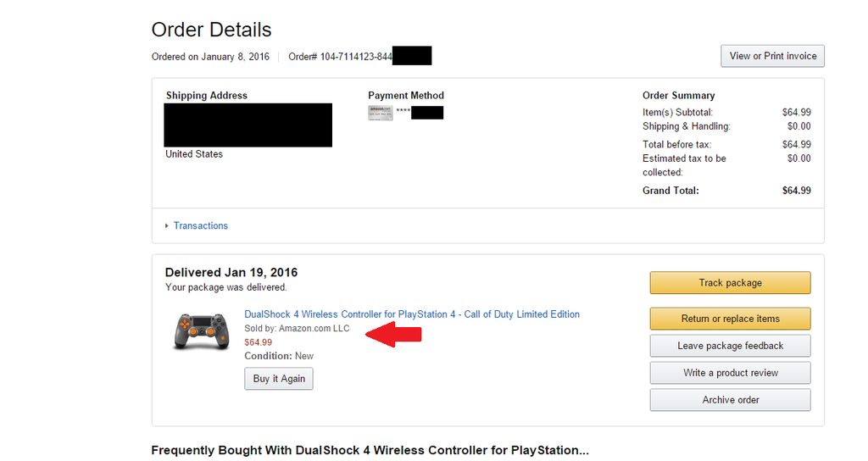
Task: Click the red arrow pointing at seller name
Action: coord(393,334)
